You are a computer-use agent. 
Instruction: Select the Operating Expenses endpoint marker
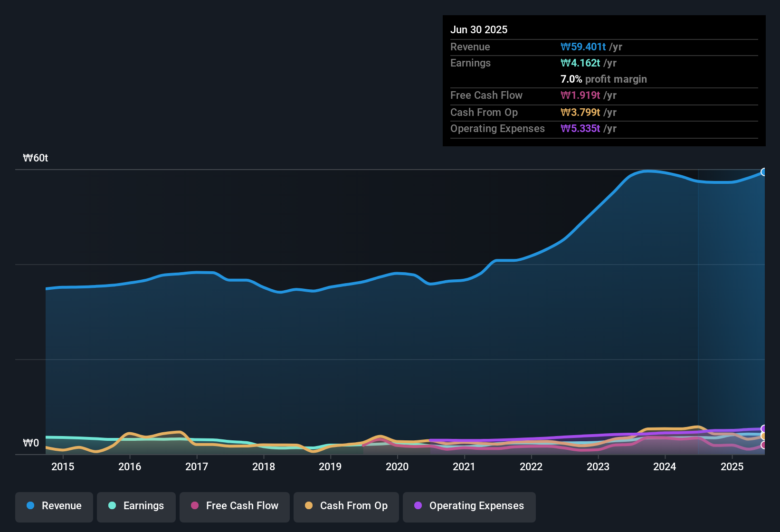coord(764,428)
